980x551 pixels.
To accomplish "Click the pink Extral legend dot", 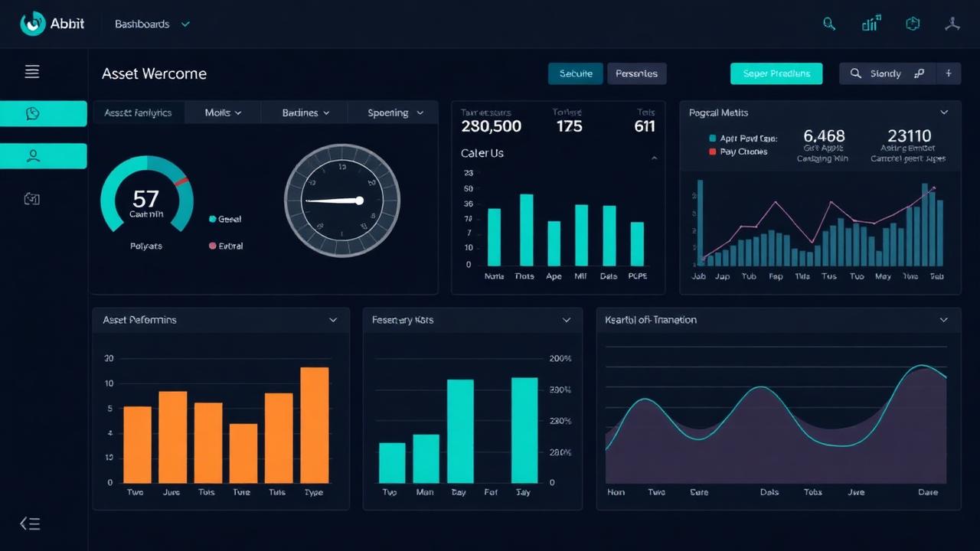I will tap(212, 246).
